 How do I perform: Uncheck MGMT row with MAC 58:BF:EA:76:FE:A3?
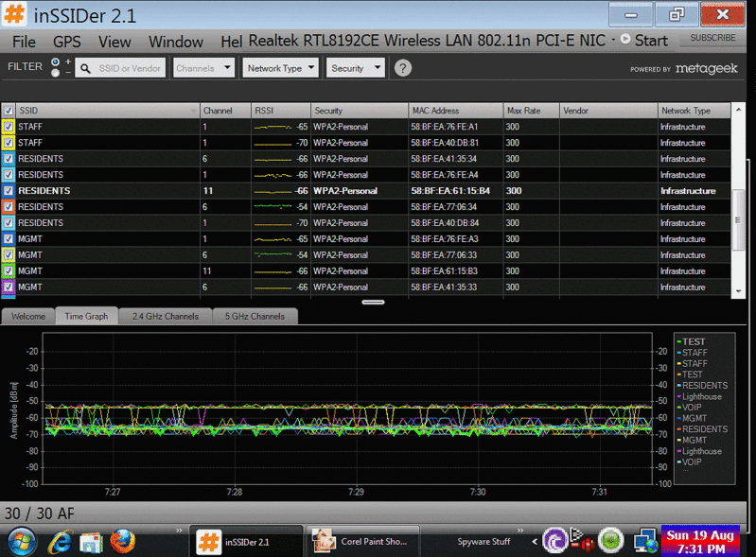tap(9, 239)
